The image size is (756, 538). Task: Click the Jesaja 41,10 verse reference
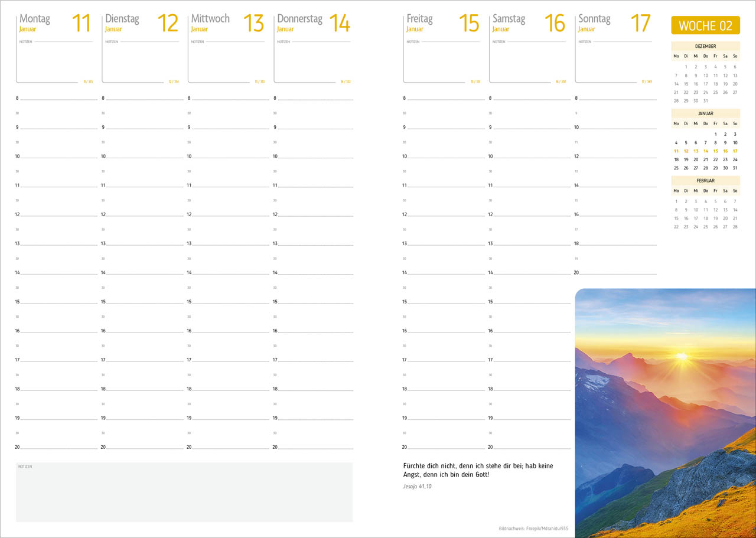point(418,487)
